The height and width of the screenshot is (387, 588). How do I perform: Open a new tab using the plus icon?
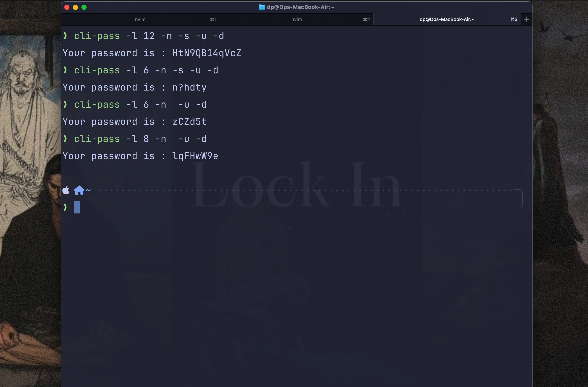pos(526,19)
